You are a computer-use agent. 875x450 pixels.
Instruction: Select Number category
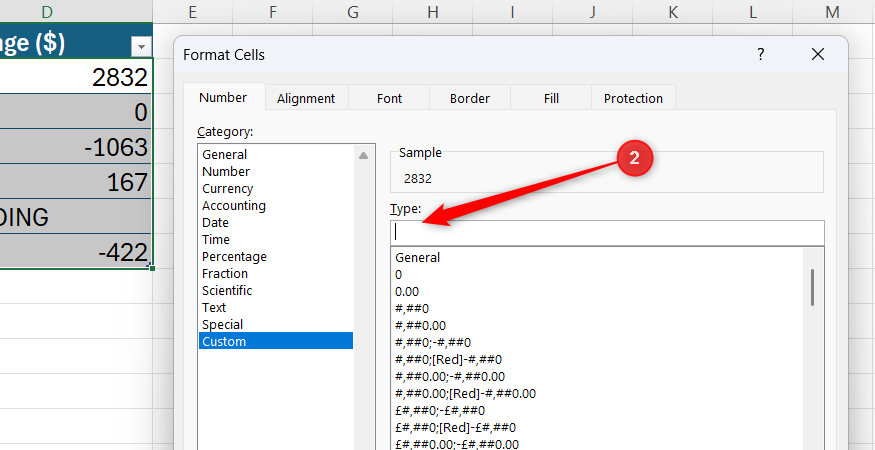[276, 171]
